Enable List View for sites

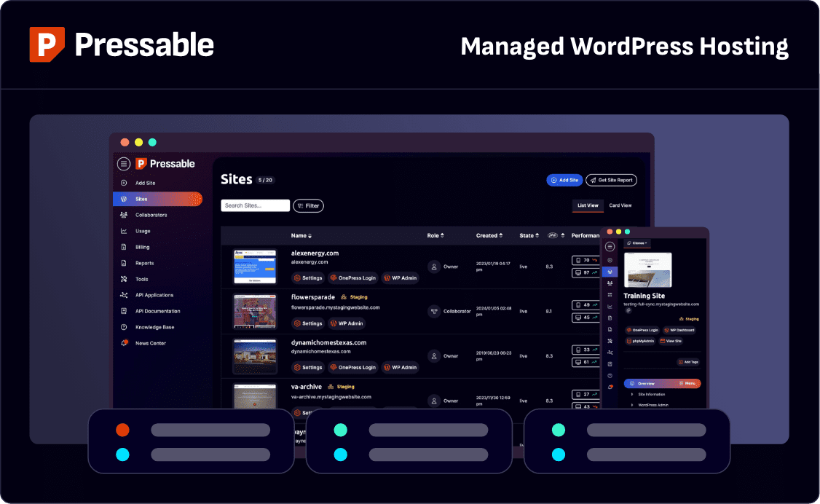[588, 205]
